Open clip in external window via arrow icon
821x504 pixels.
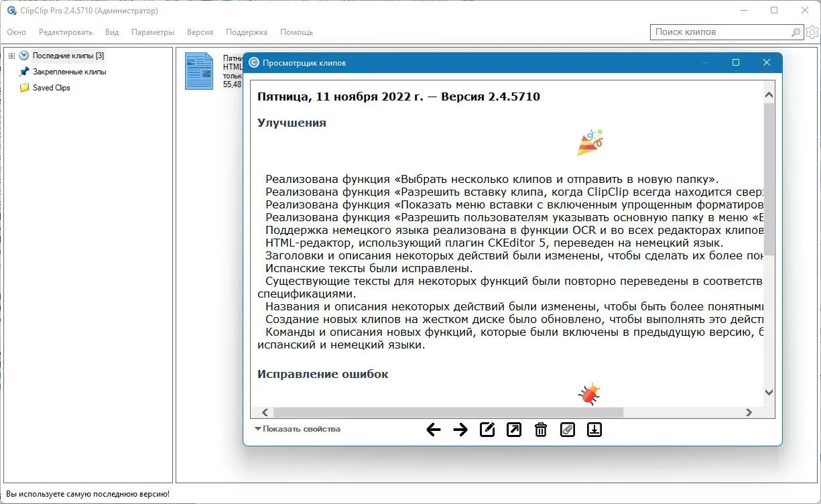pyautogui.click(x=514, y=430)
